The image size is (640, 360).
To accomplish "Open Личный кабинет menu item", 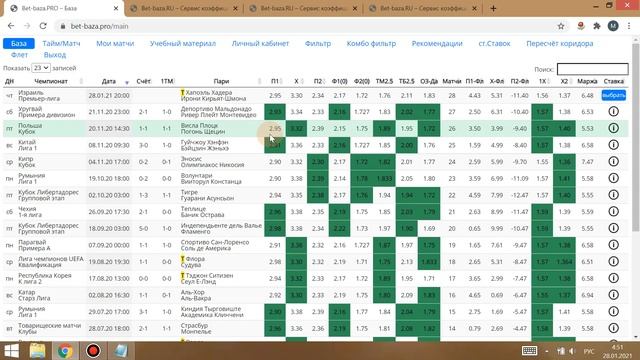I will pyautogui.click(x=260, y=43).
